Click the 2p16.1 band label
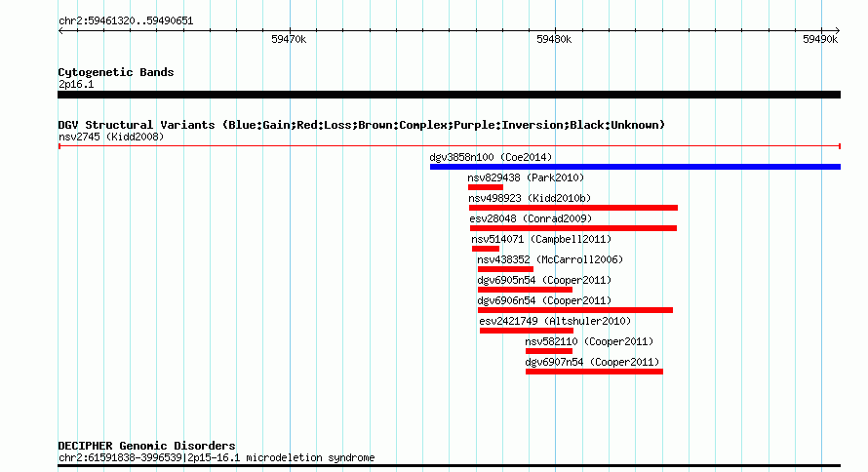 click(x=76, y=84)
